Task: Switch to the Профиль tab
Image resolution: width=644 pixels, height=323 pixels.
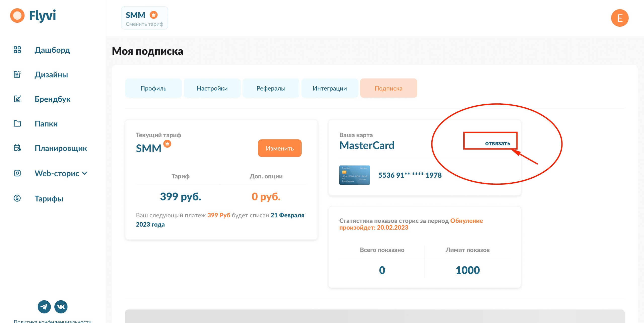Action: tap(153, 88)
